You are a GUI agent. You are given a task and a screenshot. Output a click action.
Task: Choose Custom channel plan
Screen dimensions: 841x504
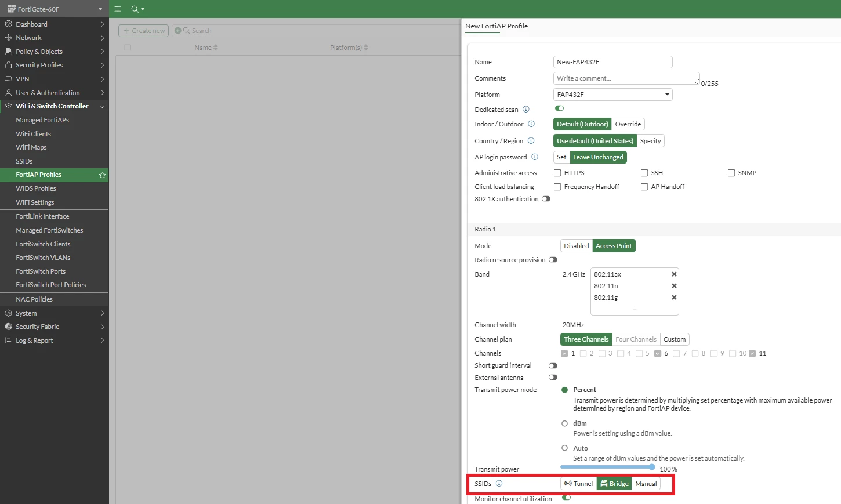pyautogui.click(x=675, y=339)
